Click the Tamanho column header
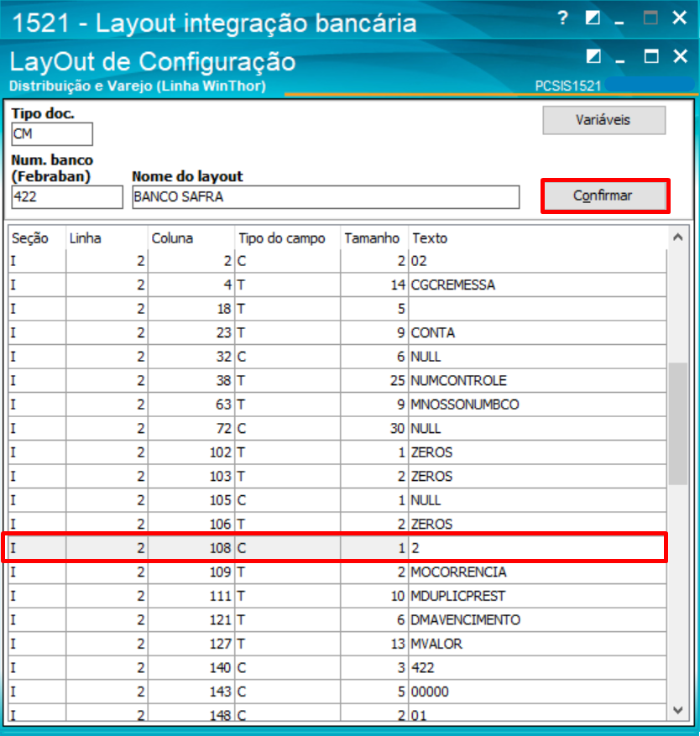This screenshot has width=700, height=736. click(x=374, y=238)
